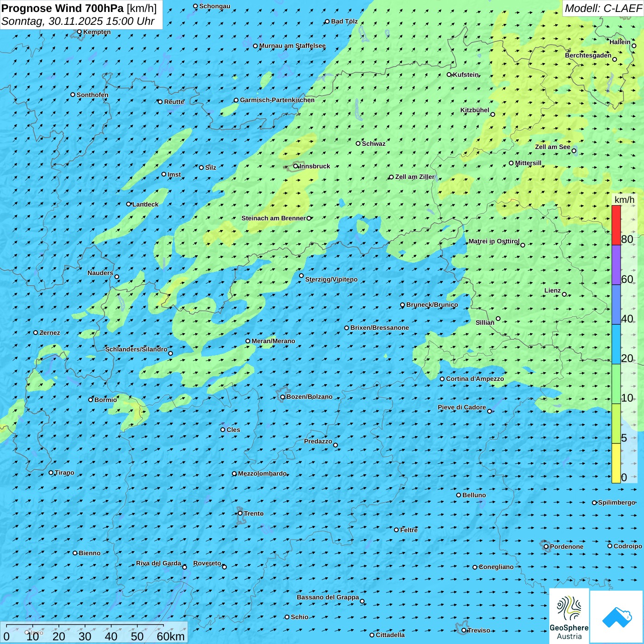Click the red legend color above 80
This screenshot has width=644, height=644.
616,225
